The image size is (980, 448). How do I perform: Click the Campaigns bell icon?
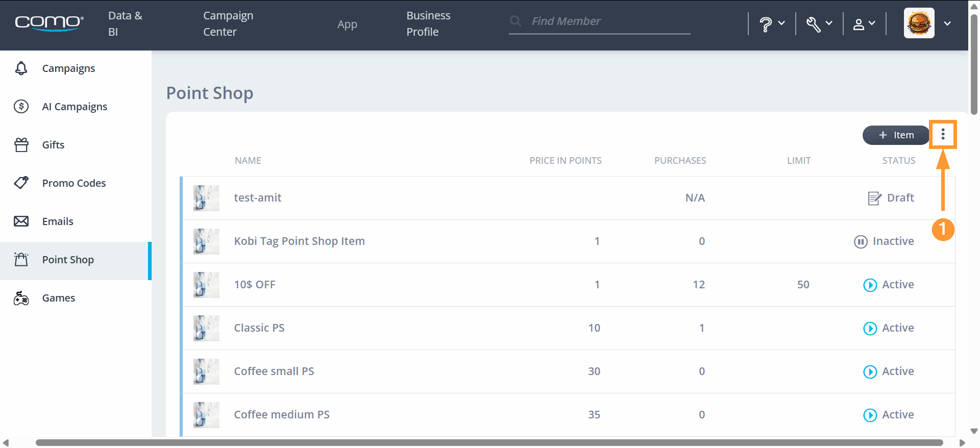[x=21, y=68]
